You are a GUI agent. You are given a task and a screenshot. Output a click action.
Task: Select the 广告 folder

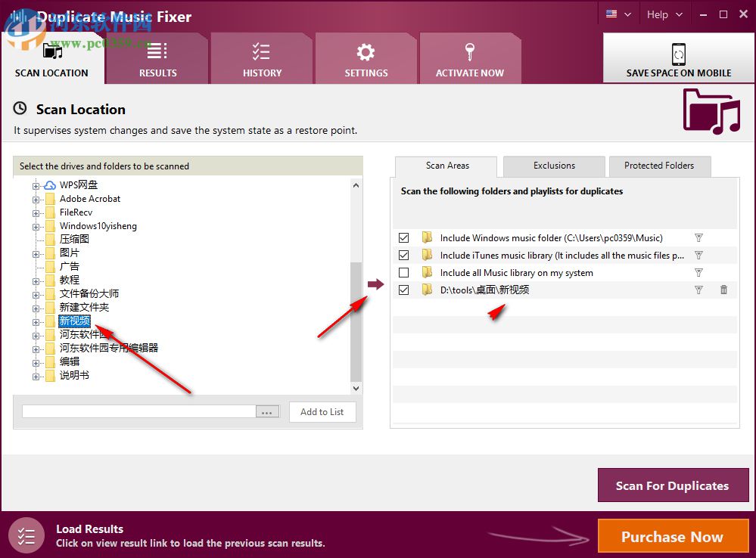[70, 266]
